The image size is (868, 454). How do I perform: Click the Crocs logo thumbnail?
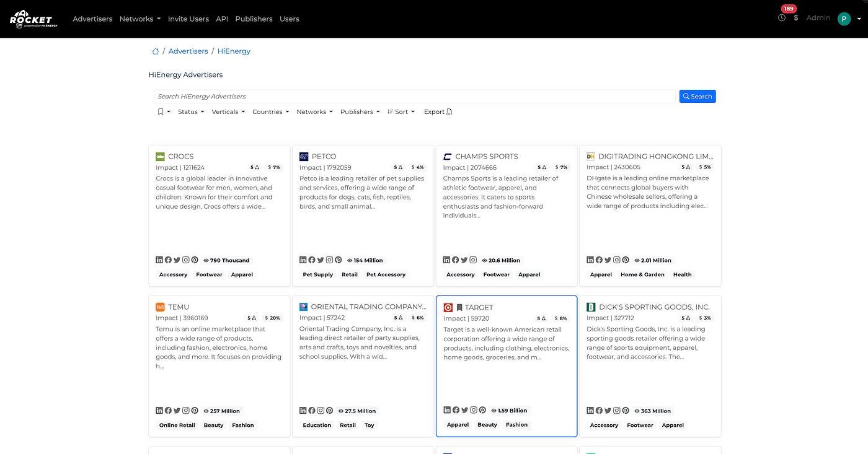pos(160,157)
